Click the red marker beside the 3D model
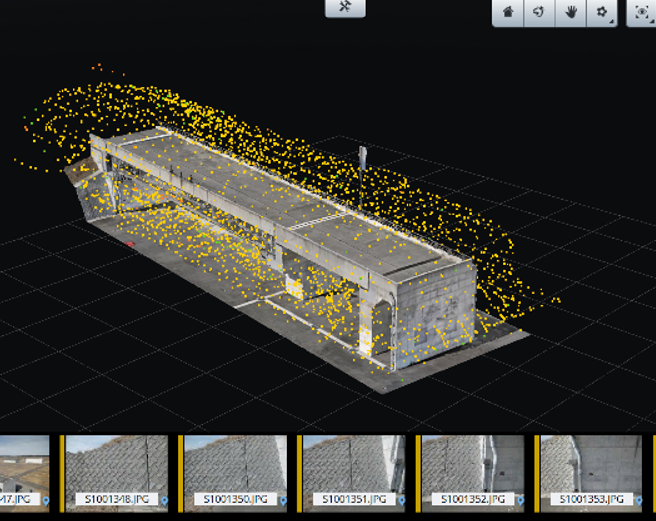The width and height of the screenshot is (656, 521). (129, 244)
